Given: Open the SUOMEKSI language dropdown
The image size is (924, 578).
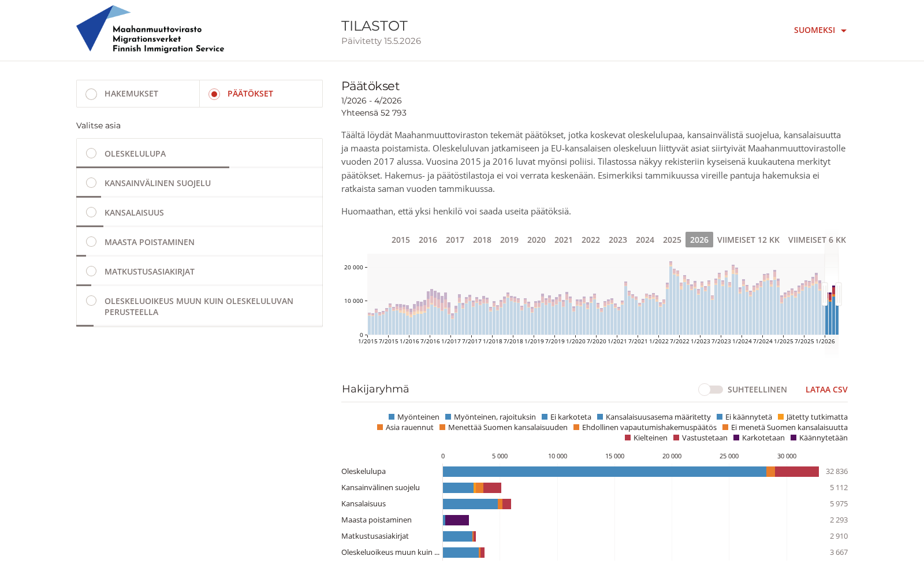Looking at the screenshot, I should 820,30.
